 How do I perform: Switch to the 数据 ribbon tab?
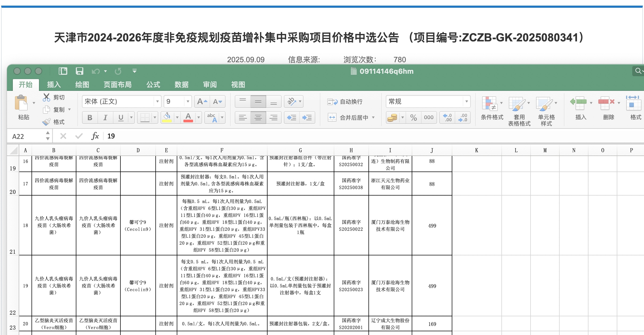tap(182, 85)
